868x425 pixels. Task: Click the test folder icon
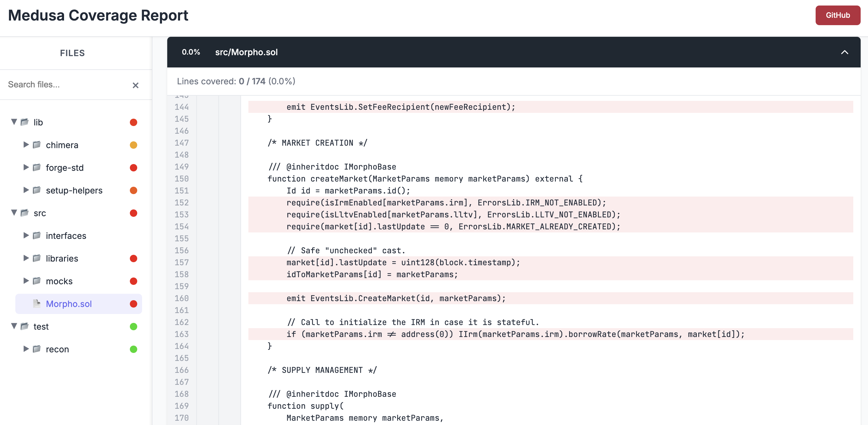pyautogui.click(x=25, y=326)
